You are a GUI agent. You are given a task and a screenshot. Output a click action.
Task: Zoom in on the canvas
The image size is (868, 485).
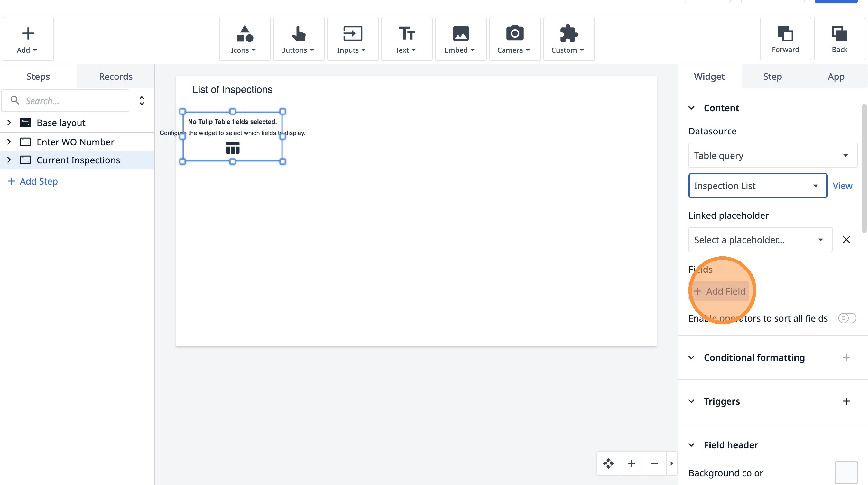(632, 463)
